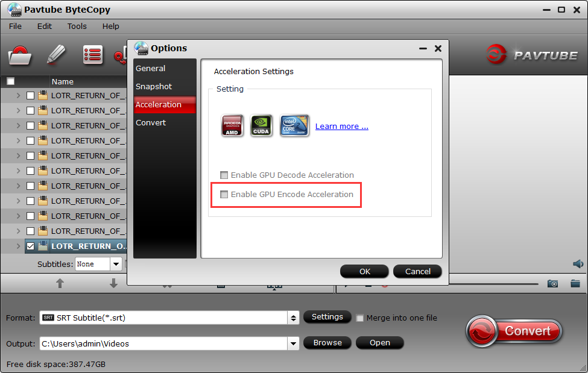Open snapshot folder icon beside camera

pos(575,283)
